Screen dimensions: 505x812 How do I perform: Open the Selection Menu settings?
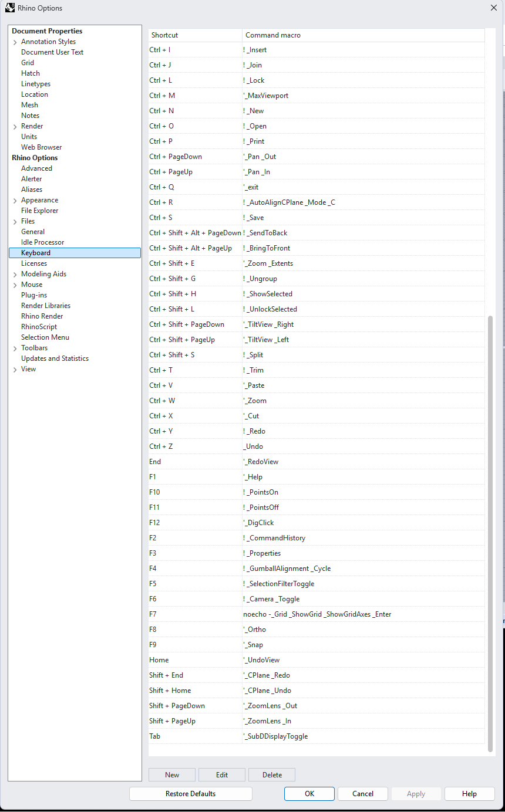pyautogui.click(x=45, y=337)
